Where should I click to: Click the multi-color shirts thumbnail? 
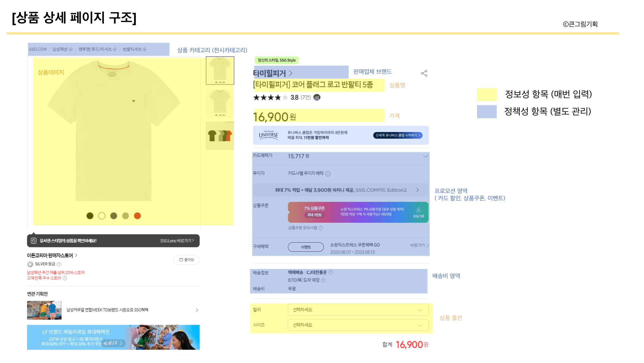[220, 136]
